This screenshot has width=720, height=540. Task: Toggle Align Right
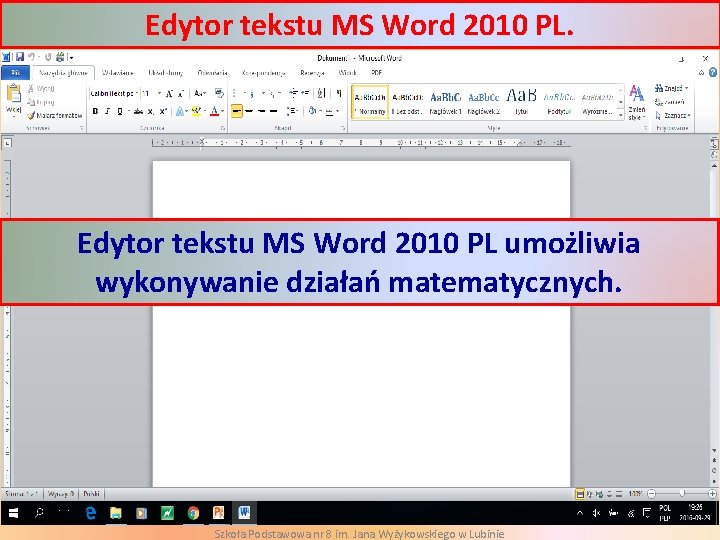click(x=261, y=111)
